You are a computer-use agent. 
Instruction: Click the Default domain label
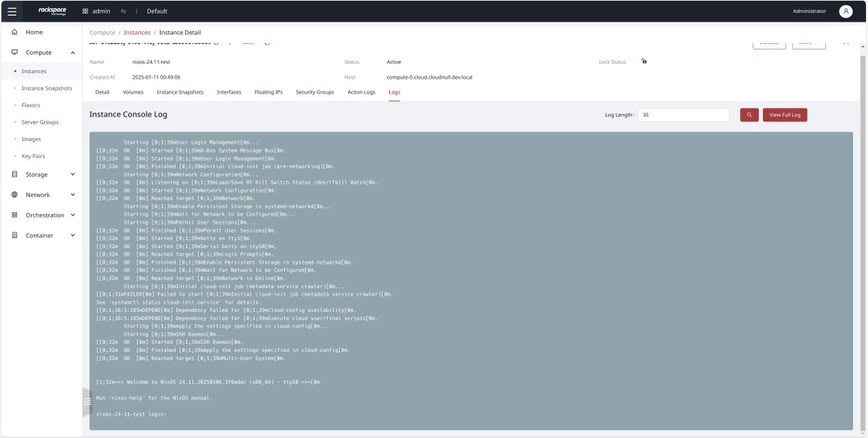click(x=157, y=12)
